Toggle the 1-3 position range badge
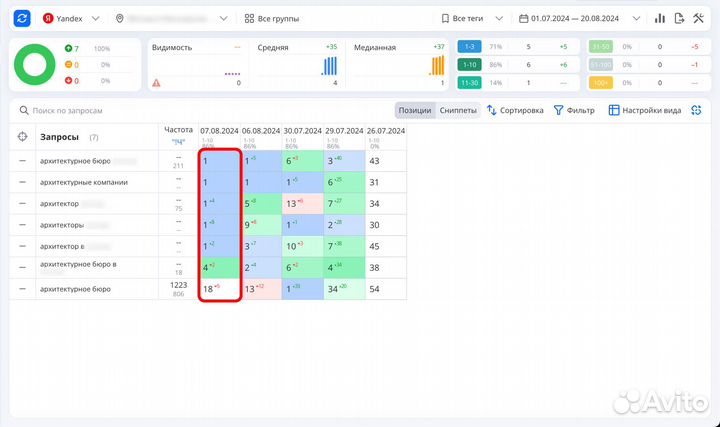The height and width of the screenshot is (427, 720). [x=469, y=47]
